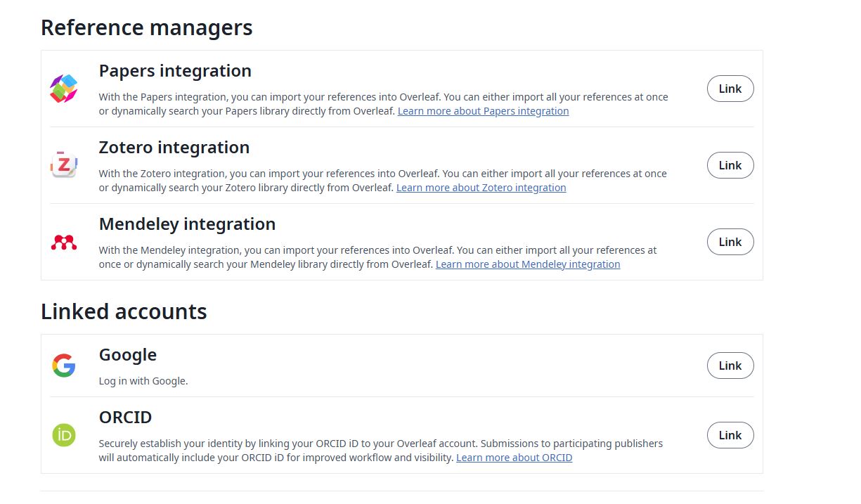Click the Mendeley logo icon

coord(63,243)
